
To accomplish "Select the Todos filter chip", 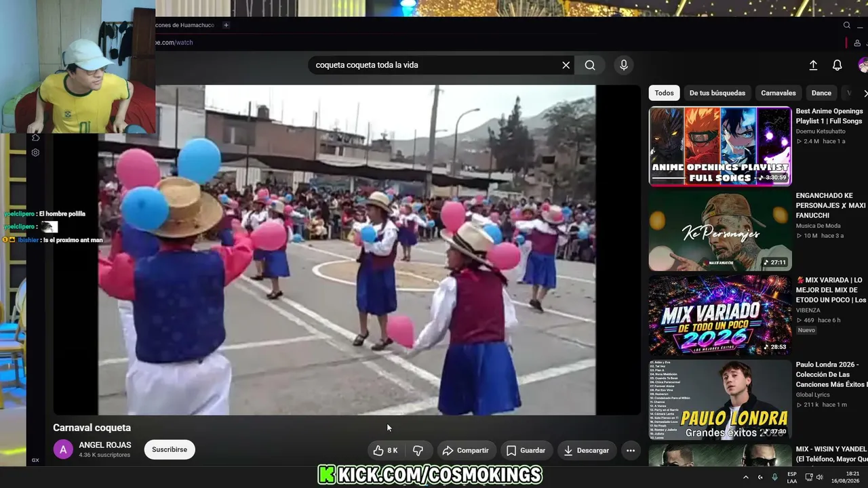I will click(x=665, y=93).
